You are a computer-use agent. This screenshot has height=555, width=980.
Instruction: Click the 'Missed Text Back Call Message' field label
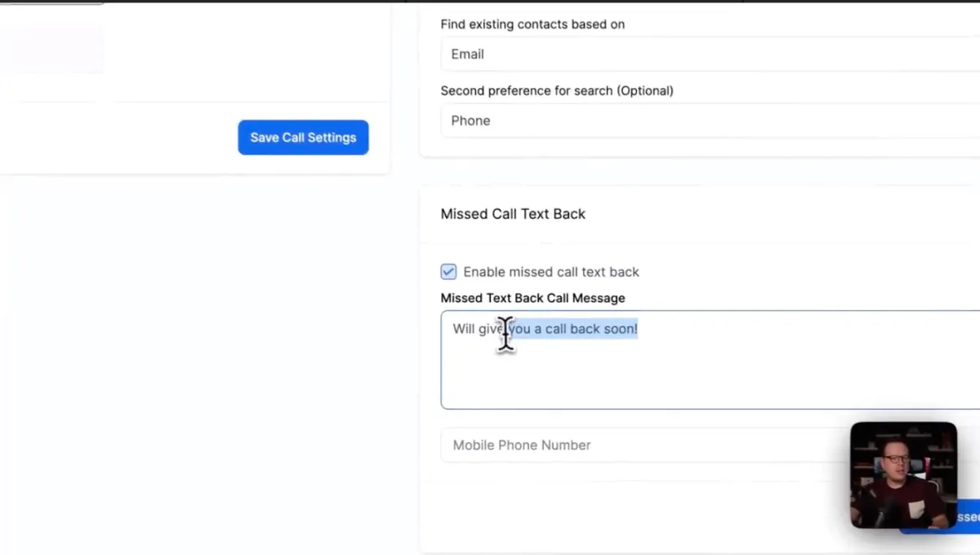(x=532, y=298)
